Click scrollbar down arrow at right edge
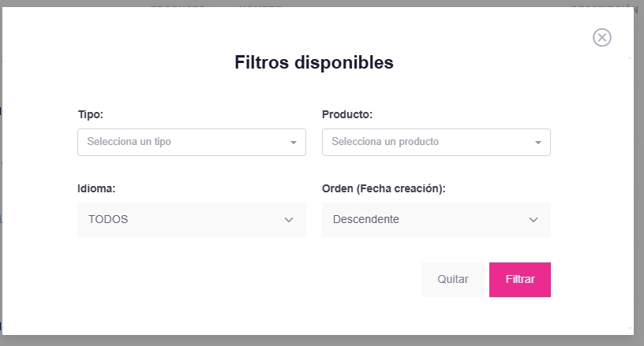 pos(630,328)
